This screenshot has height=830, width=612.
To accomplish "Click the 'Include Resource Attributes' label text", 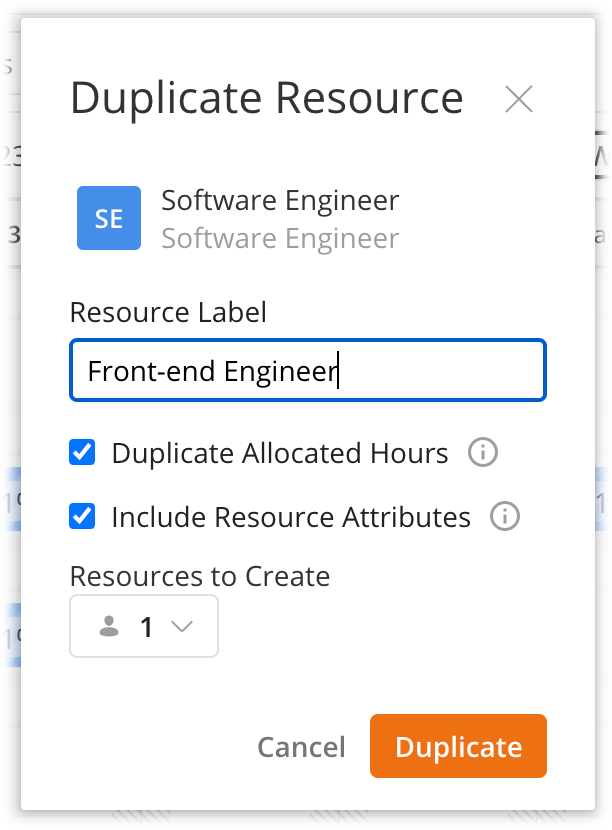I will coord(291,517).
